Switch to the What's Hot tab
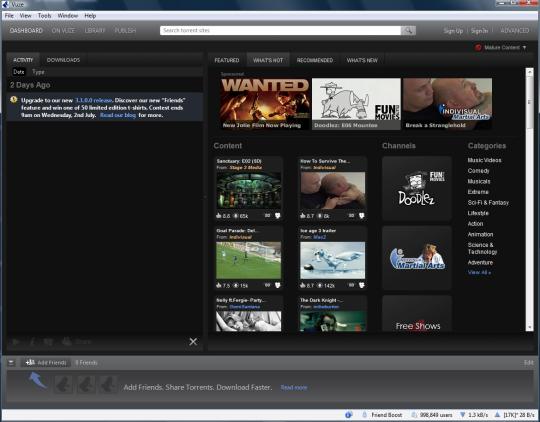Image resolution: width=540 pixels, height=422 pixels. coord(268,60)
